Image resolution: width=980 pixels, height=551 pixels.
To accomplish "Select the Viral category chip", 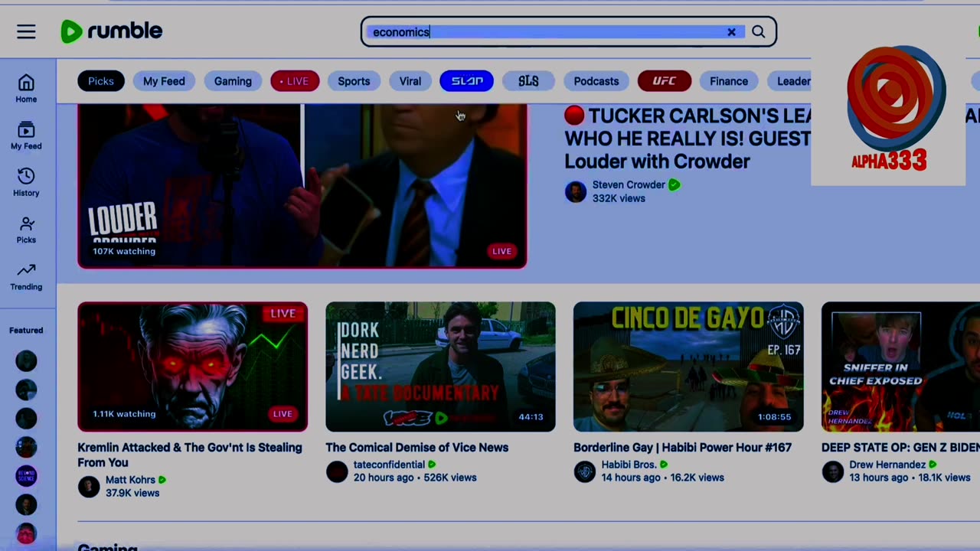I will click(410, 81).
